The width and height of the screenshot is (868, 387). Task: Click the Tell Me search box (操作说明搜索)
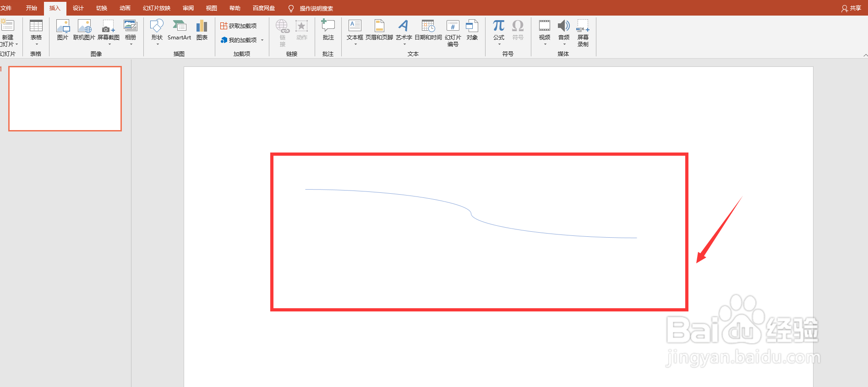coord(316,8)
